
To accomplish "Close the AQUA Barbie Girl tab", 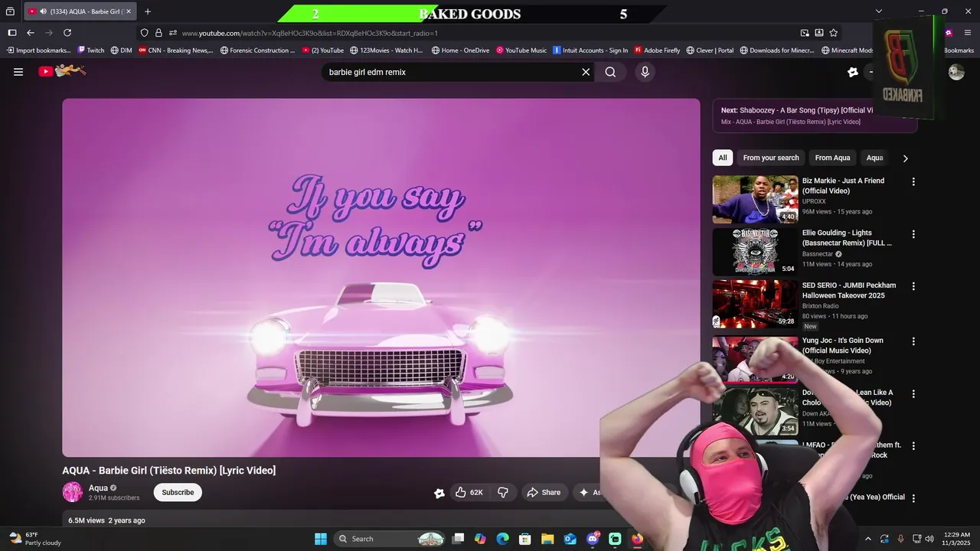I will (x=129, y=11).
